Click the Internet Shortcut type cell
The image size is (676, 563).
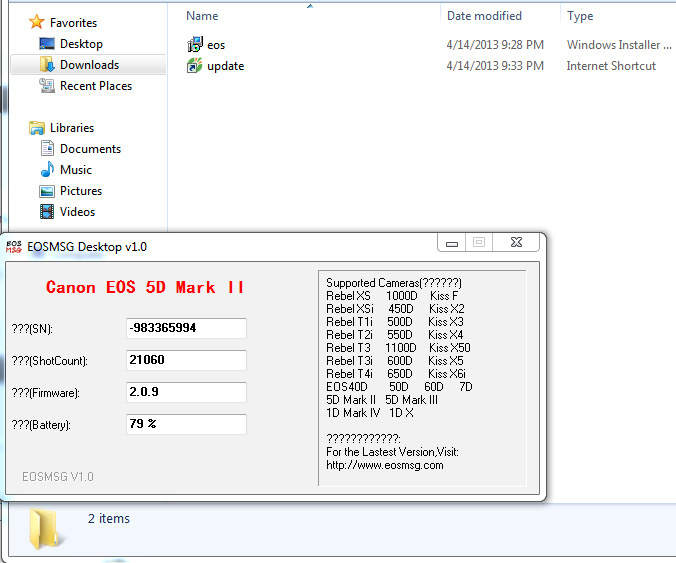611,66
